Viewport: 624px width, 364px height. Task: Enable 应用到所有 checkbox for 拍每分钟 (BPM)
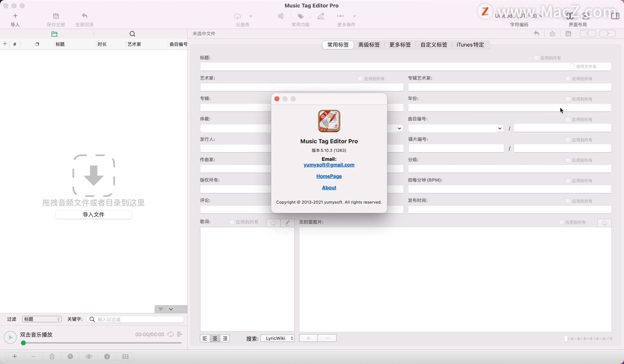(x=568, y=181)
